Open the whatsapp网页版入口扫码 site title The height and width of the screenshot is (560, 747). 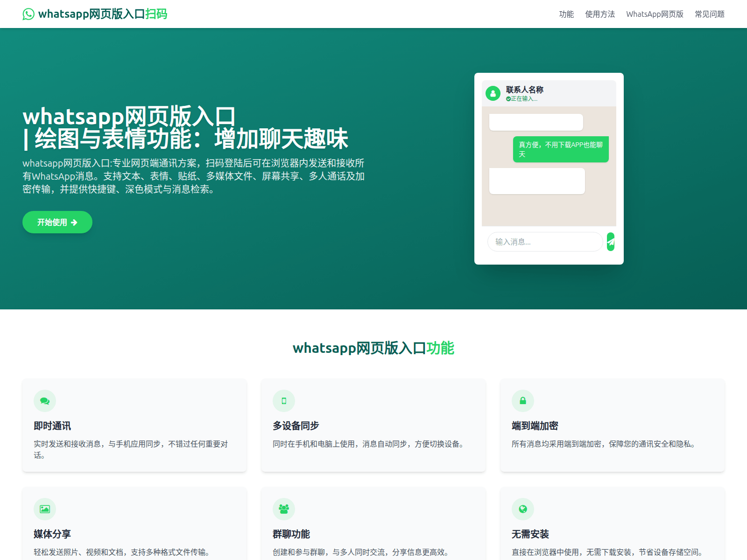(x=103, y=14)
